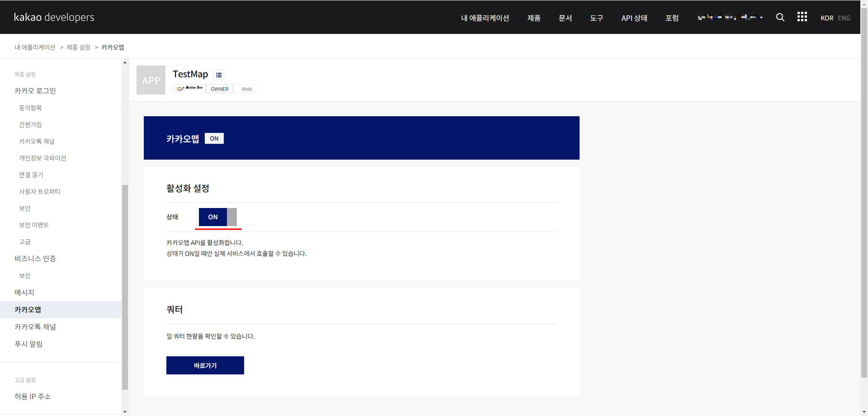Select 카카오톡 채널 under 카카오 로그인
Image resolution: width=868 pixels, height=416 pixels.
(37, 141)
